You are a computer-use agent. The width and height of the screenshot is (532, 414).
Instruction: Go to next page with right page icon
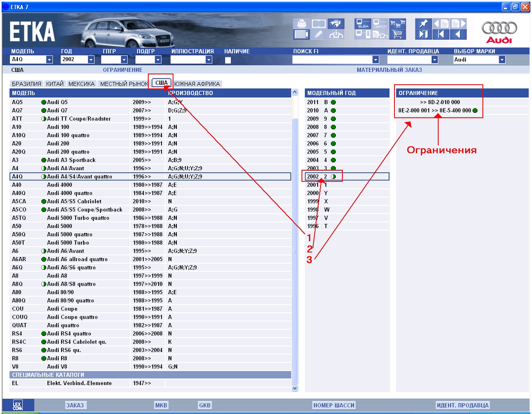(458, 24)
